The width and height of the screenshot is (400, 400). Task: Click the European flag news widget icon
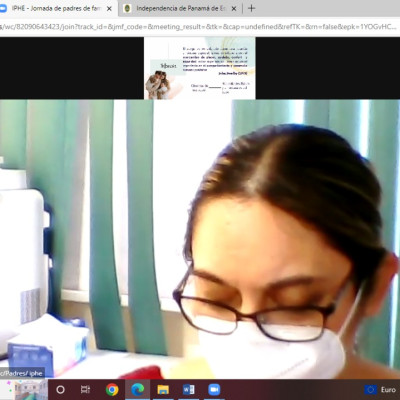tap(371, 389)
